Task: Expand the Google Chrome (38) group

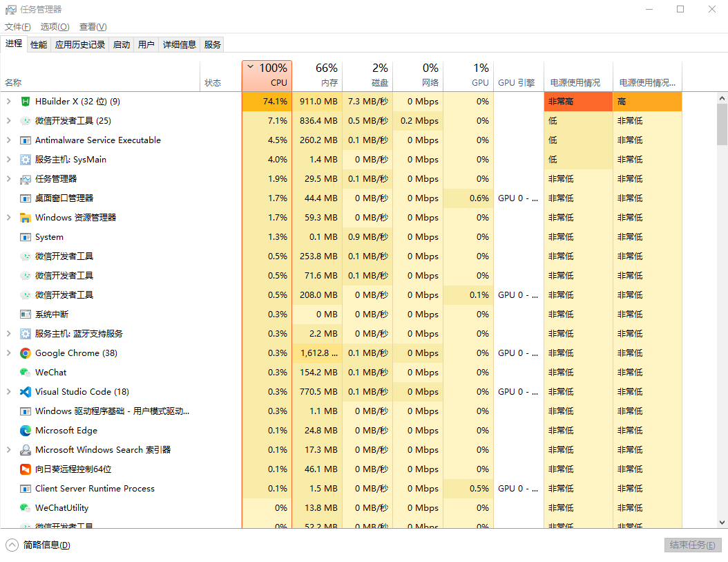Action: tap(8, 353)
